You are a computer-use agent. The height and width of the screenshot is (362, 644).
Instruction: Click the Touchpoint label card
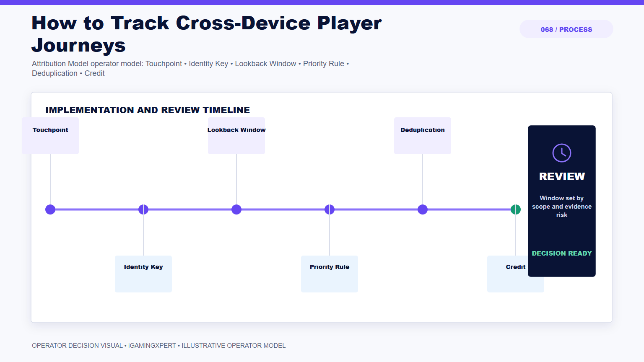pyautogui.click(x=50, y=136)
